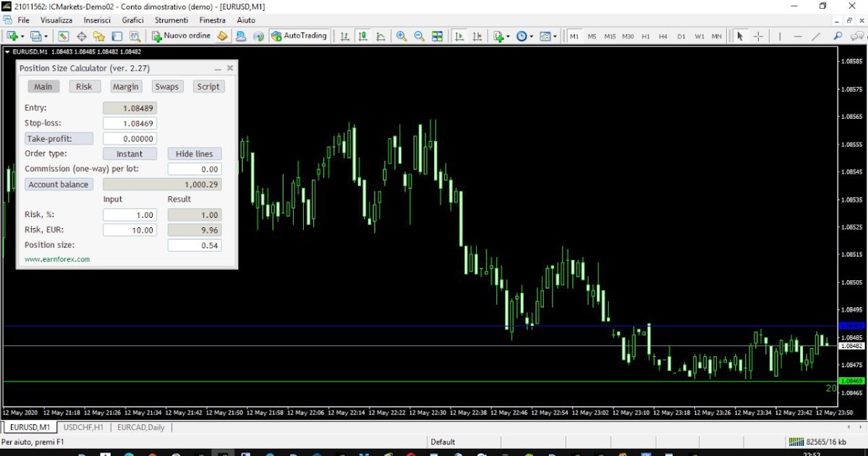Zoom in on the chart
Image resolution: width=868 pixels, height=456 pixels.
(401, 35)
